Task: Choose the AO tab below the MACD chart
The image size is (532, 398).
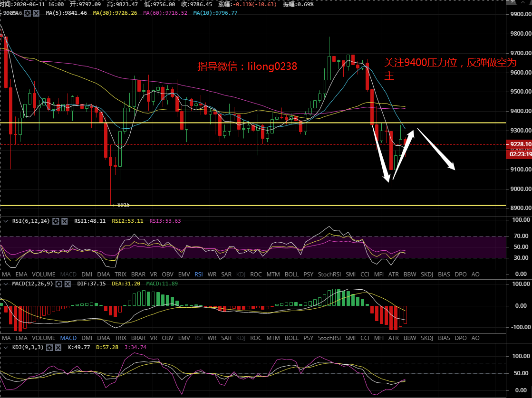Action: click(x=475, y=338)
